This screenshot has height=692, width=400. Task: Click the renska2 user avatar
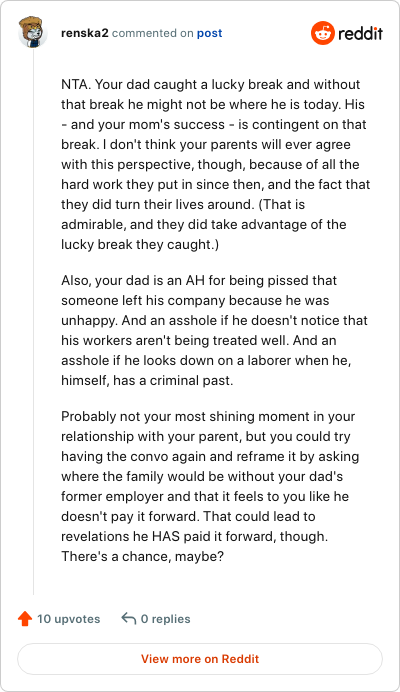coord(33,33)
